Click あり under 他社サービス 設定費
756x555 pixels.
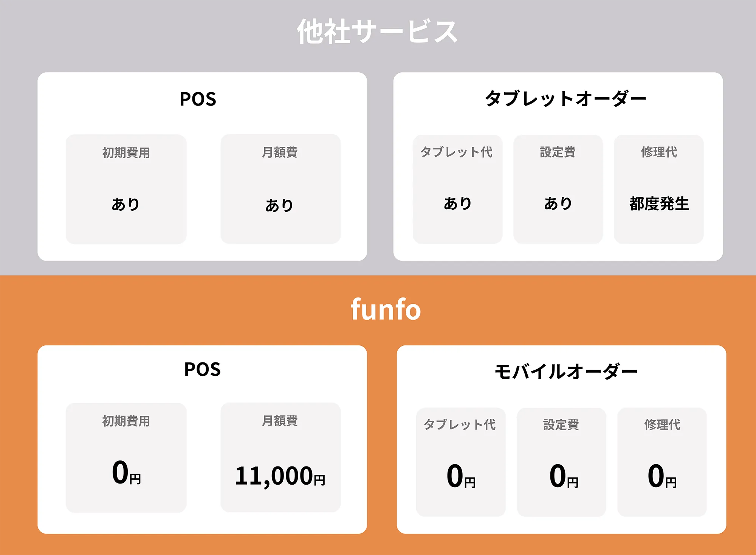(558, 204)
